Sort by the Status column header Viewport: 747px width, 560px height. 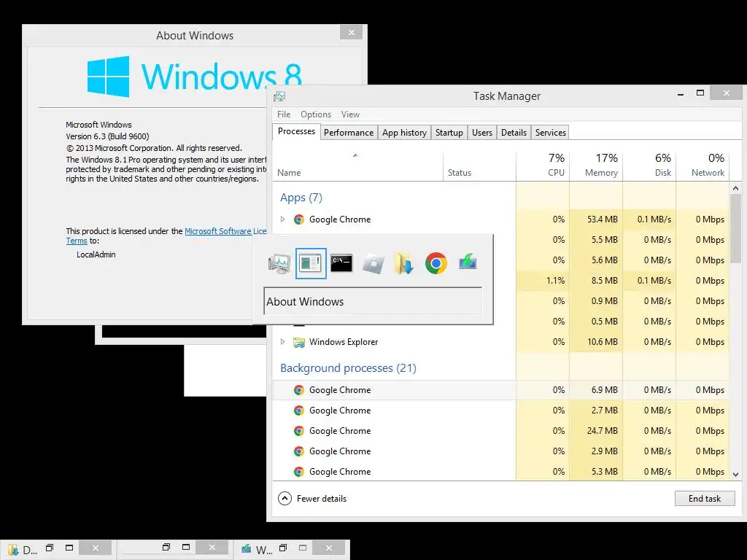pyautogui.click(x=480, y=166)
